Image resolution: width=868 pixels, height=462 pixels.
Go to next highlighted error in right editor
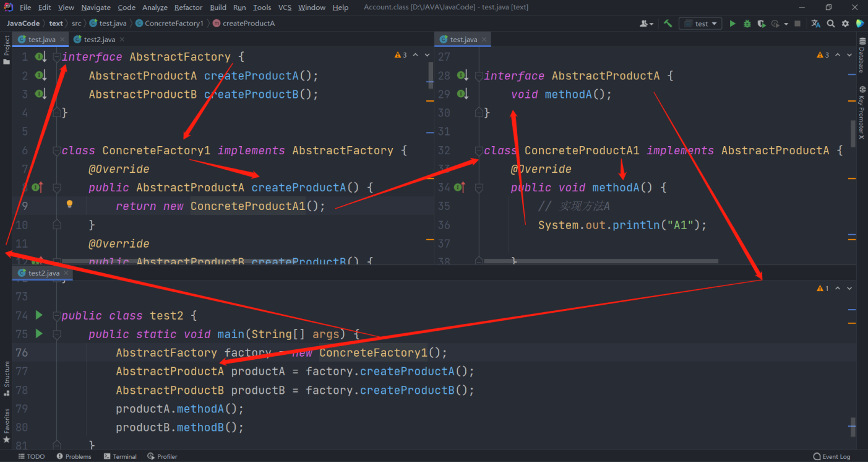click(850, 55)
